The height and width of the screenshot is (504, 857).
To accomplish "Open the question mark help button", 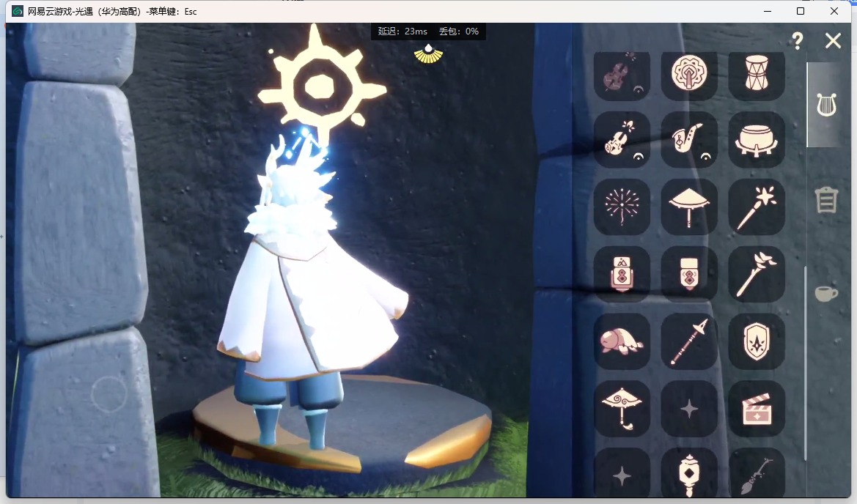I will pyautogui.click(x=798, y=40).
